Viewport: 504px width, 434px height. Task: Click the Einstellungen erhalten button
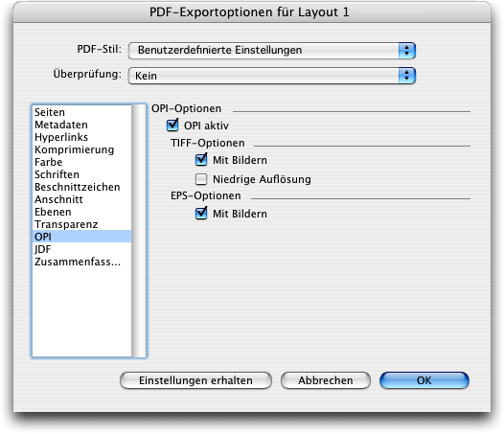195,380
